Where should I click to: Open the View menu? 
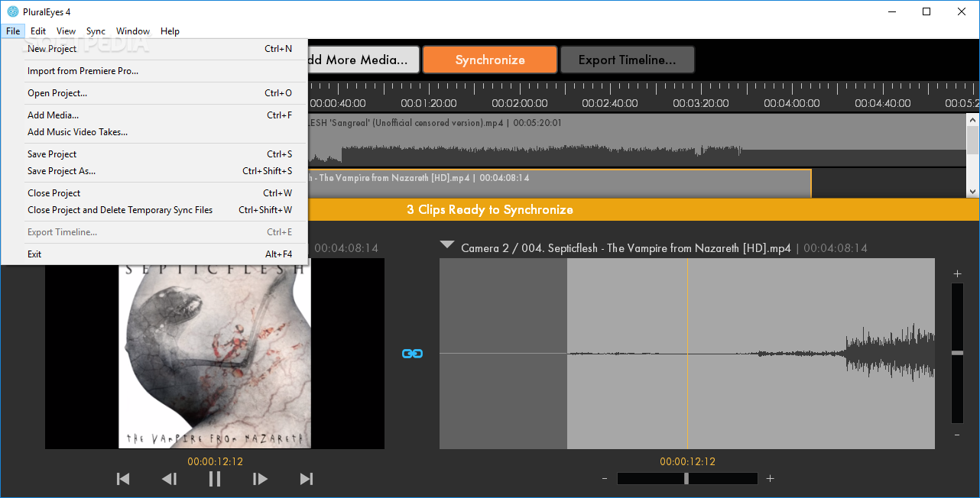coord(67,31)
